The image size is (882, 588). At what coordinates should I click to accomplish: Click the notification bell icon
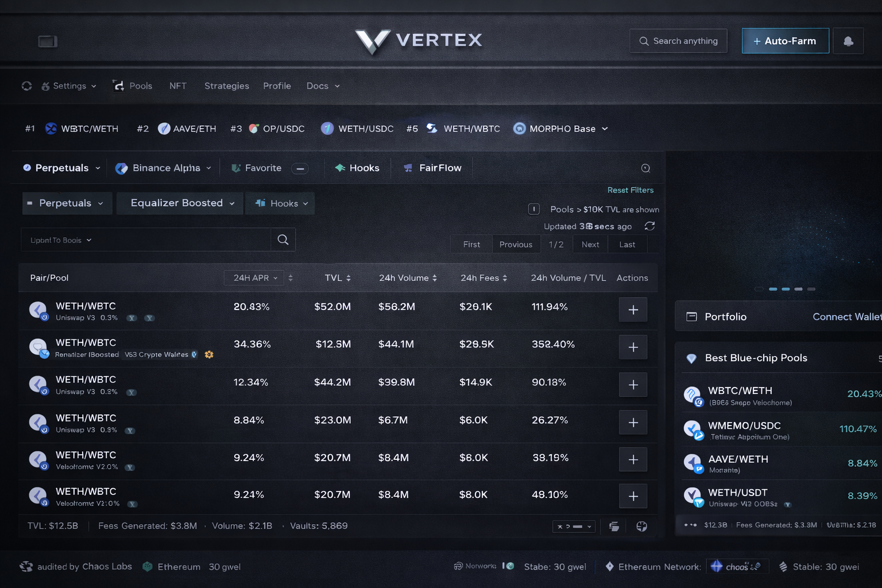848,41
